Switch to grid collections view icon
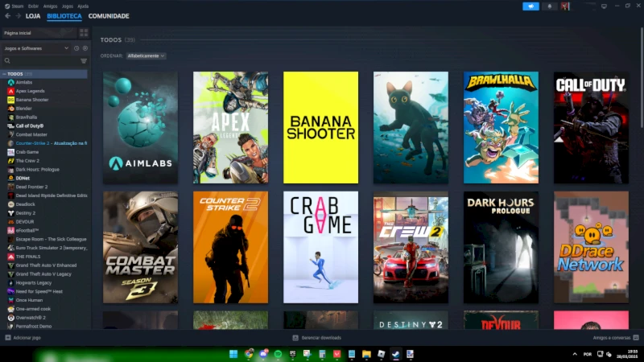The width and height of the screenshot is (644, 362). pyautogui.click(x=84, y=33)
